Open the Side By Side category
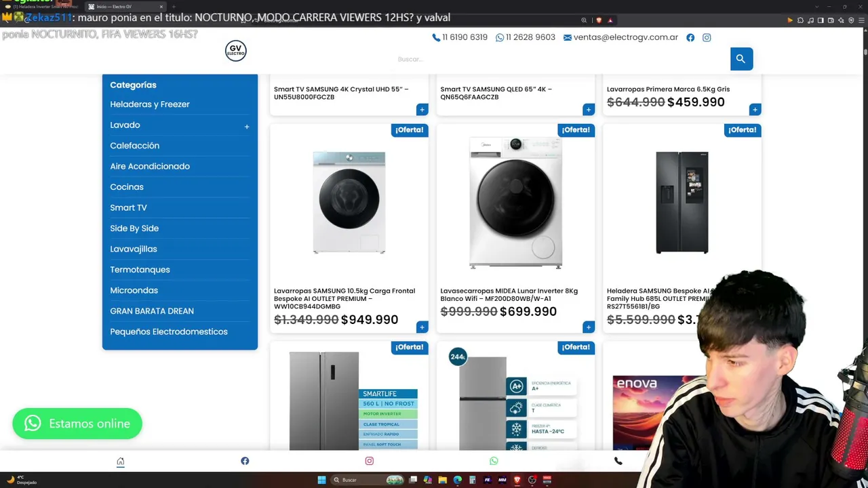 [x=134, y=228]
